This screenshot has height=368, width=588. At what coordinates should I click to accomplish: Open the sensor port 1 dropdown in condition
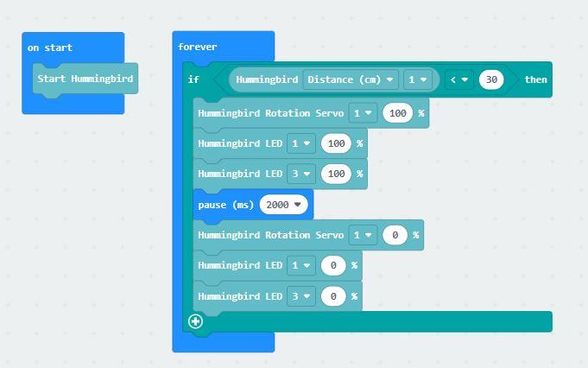[x=418, y=79]
